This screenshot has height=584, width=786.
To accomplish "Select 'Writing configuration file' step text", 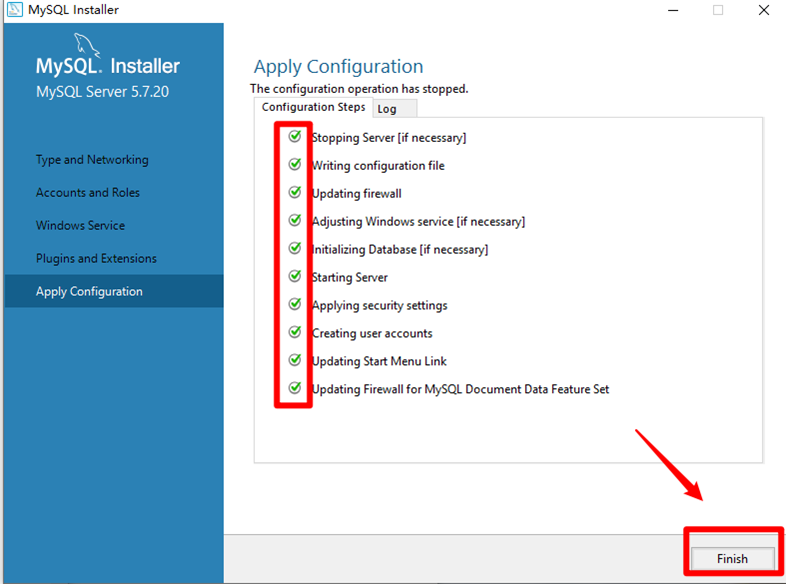I will click(x=378, y=166).
